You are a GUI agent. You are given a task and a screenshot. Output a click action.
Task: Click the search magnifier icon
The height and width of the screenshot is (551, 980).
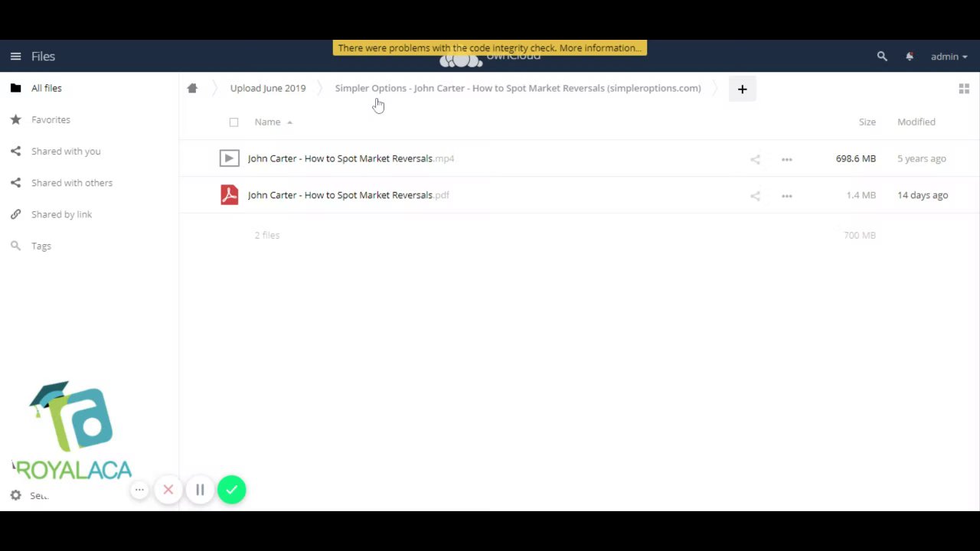click(x=882, y=56)
